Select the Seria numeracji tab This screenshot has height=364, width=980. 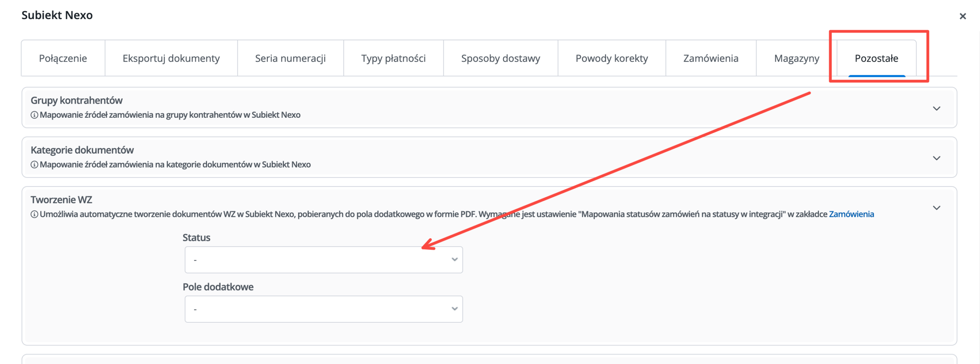[291, 58]
